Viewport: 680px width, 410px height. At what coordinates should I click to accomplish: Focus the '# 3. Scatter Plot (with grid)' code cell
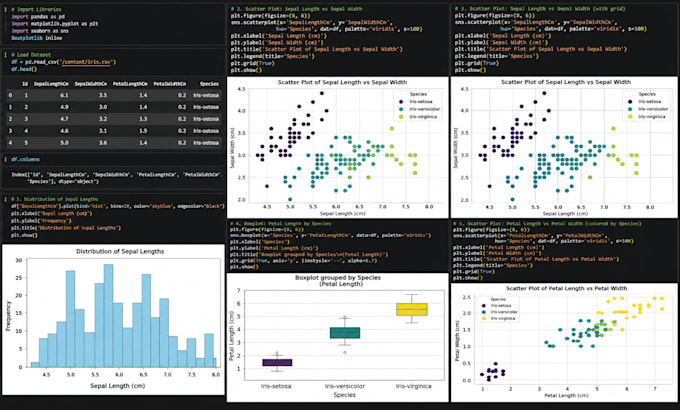[x=564, y=39]
